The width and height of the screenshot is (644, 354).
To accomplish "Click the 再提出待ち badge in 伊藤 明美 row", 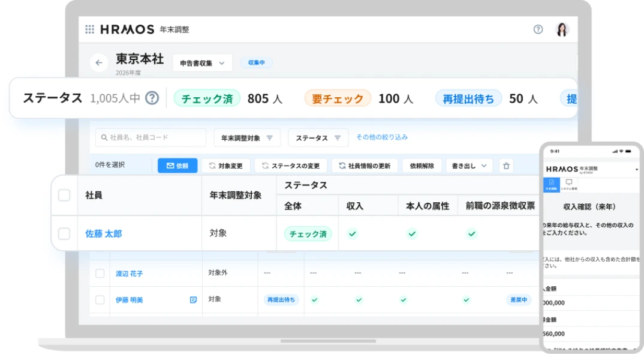I will (281, 300).
